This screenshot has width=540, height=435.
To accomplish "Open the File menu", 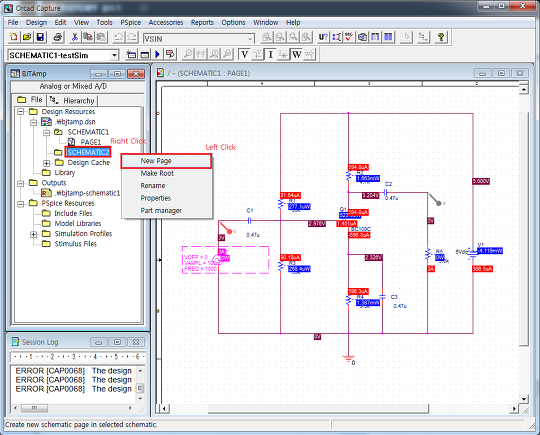I will click(x=13, y=22).
